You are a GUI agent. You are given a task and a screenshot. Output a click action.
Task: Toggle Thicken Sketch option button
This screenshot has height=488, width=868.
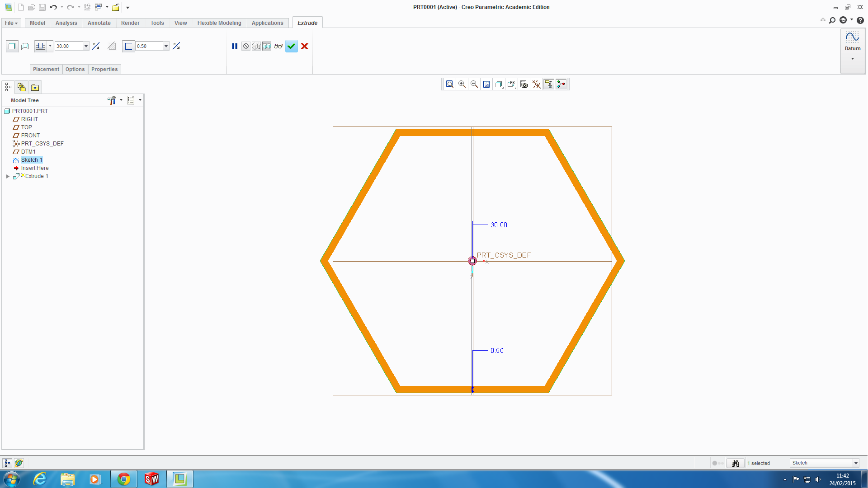pyautogui.click(x=128, y=46)
